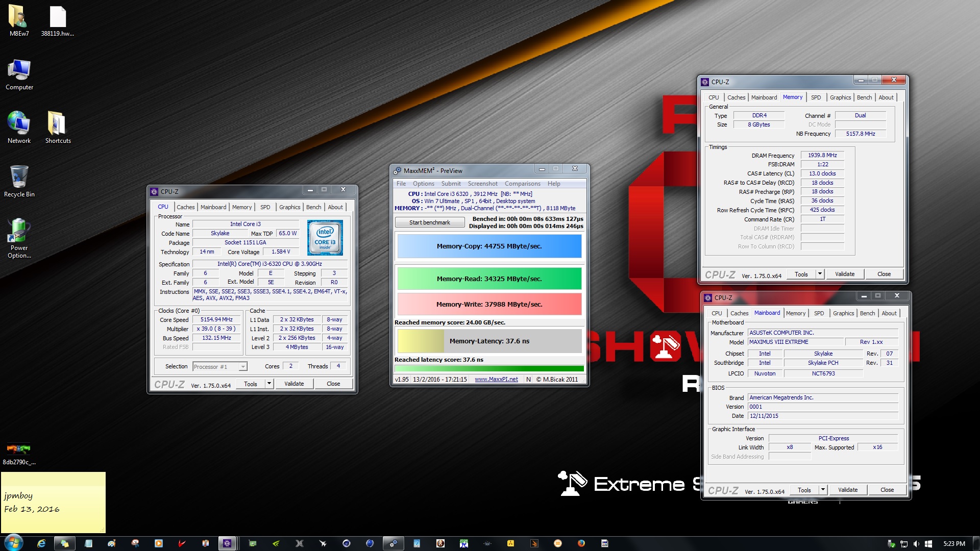This screenshot has height=551, width=980.
Task: Open Computer desktop icon
Action: tap(19, 74)
